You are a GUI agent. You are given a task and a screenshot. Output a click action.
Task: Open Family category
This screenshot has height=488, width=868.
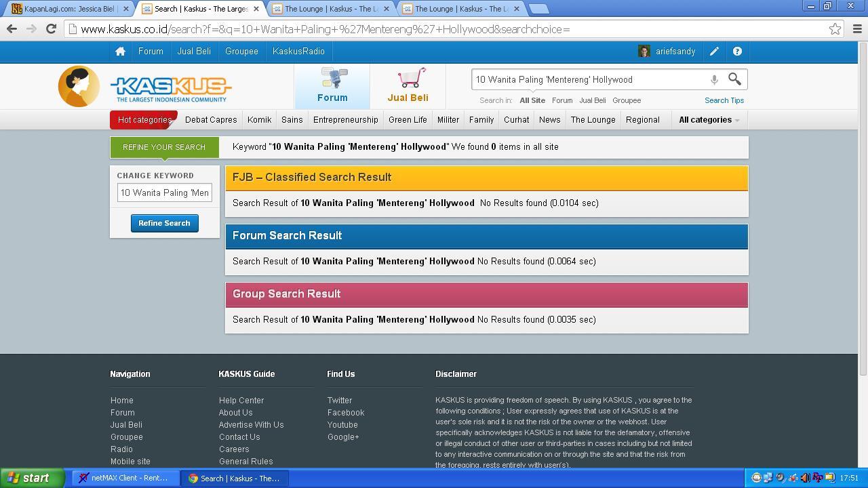[x=481, y=120]
